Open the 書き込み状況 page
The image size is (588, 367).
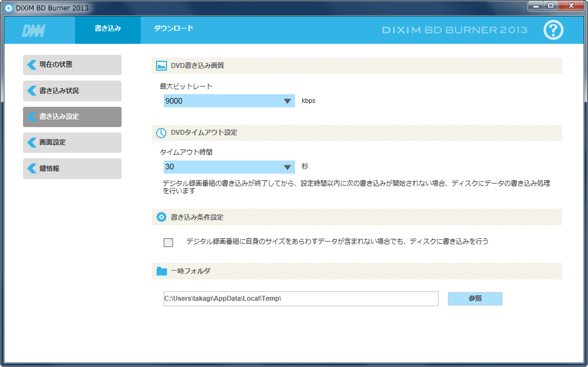click(72, 91)
